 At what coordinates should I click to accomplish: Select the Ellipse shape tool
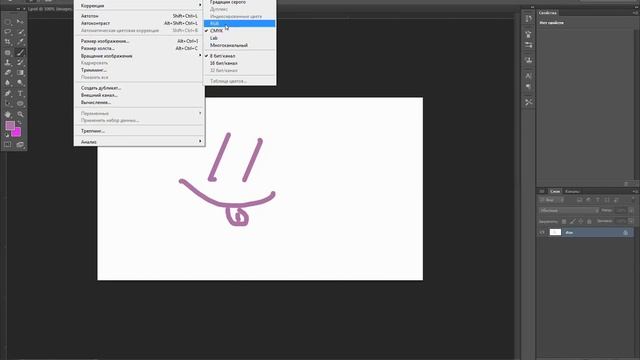[x=20, y=104]
